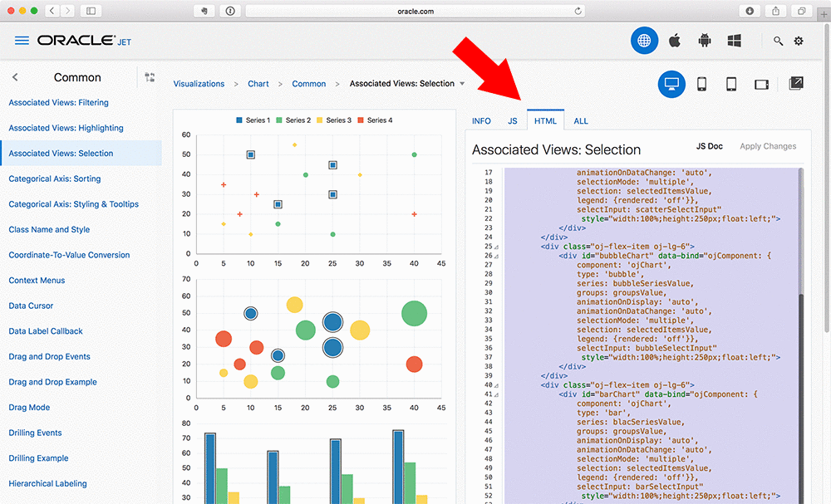Open Associated Views: Highlighting demo

(x=66, y=128)
